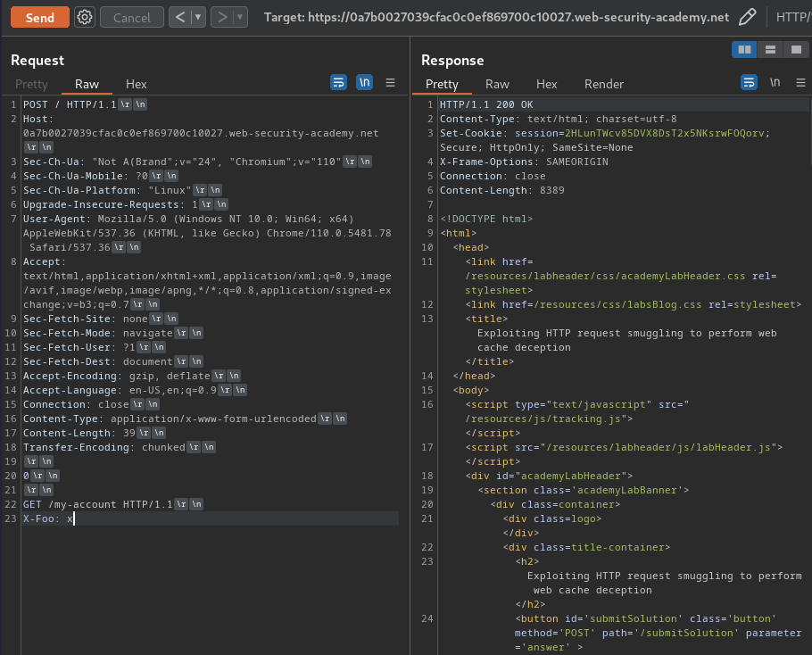
Task: Edit target with the pencil icon
Action: pyautogui.click(x=747, y=17)
